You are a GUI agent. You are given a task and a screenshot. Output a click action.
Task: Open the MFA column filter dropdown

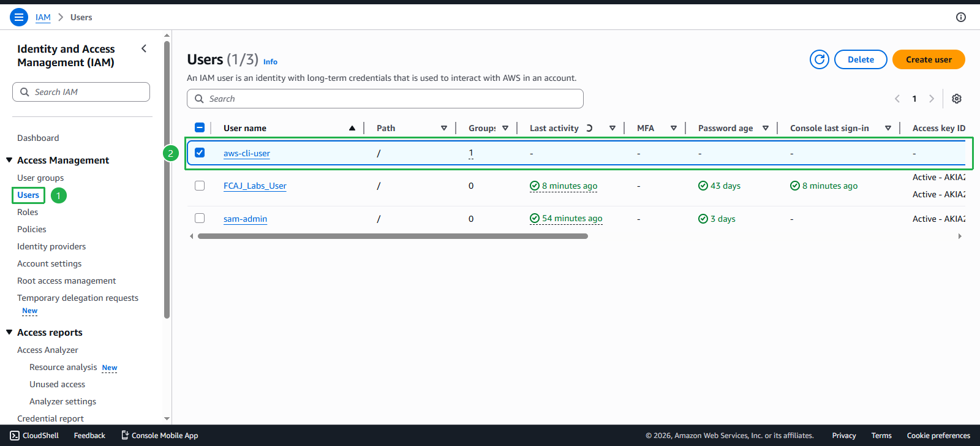(674, 128)
